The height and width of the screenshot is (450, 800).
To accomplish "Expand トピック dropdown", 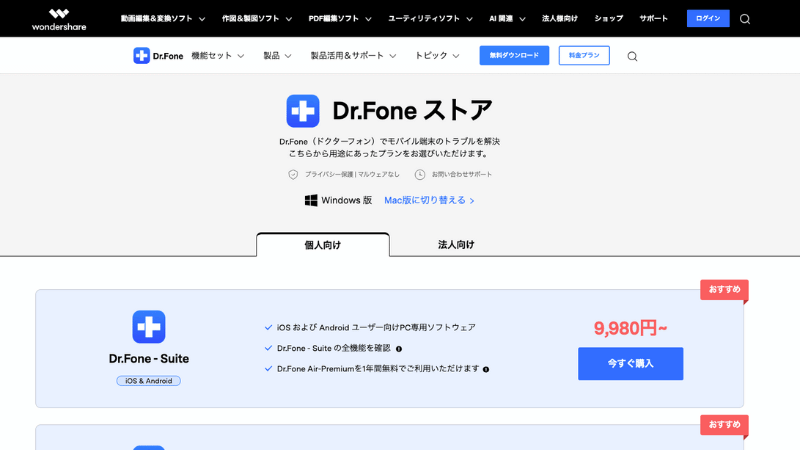I will (x=437, y=56).
